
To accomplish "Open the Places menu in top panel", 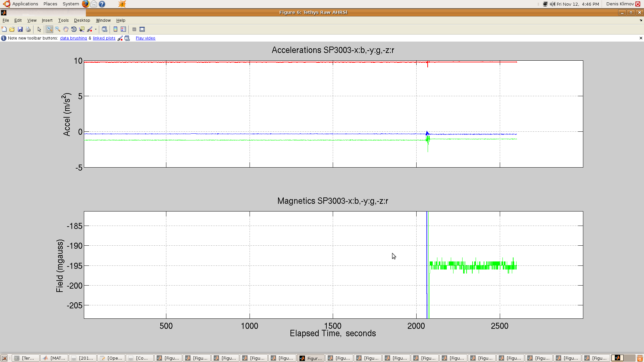I will coord(50,4).
